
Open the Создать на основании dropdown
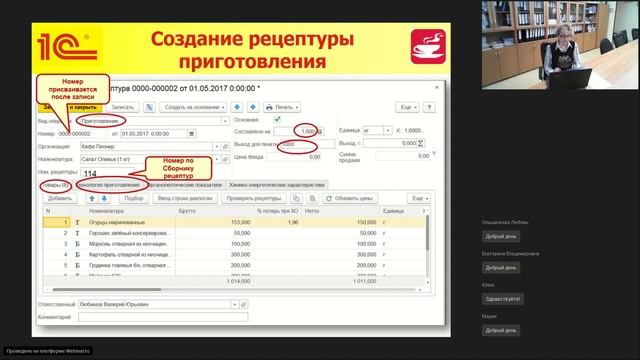click(193, 107)
